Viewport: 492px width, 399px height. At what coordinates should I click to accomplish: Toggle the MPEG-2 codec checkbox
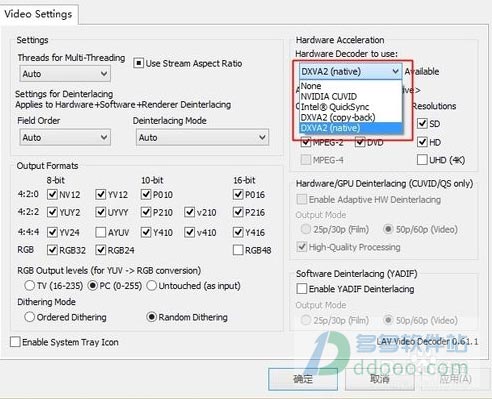point(306,142)
